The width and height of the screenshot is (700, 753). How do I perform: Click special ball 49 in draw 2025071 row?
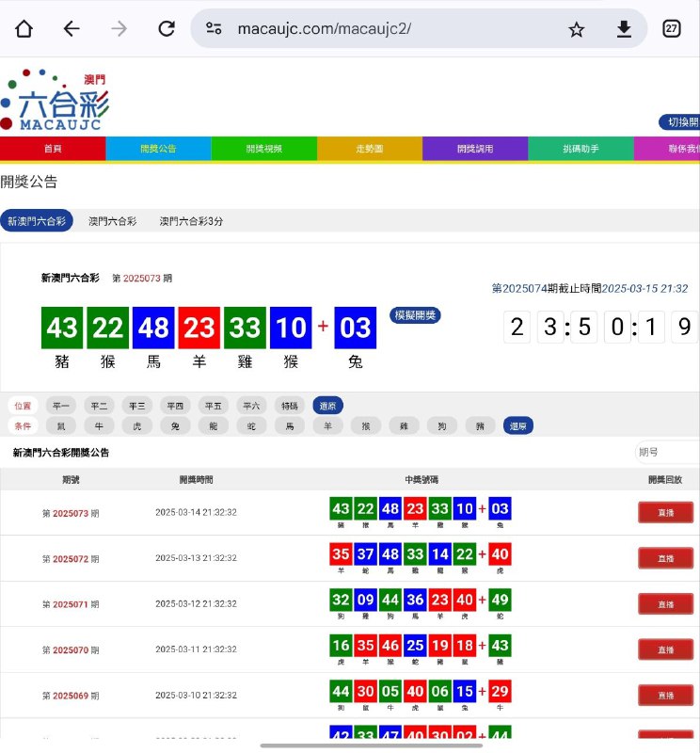500,600
